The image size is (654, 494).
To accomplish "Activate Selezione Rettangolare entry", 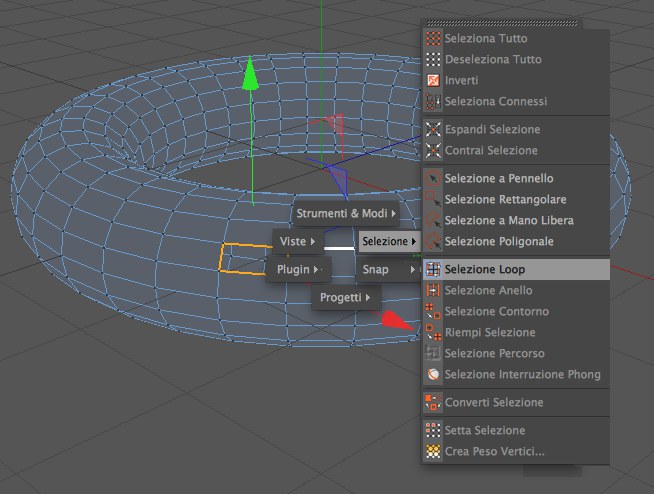I will [516, 199].
